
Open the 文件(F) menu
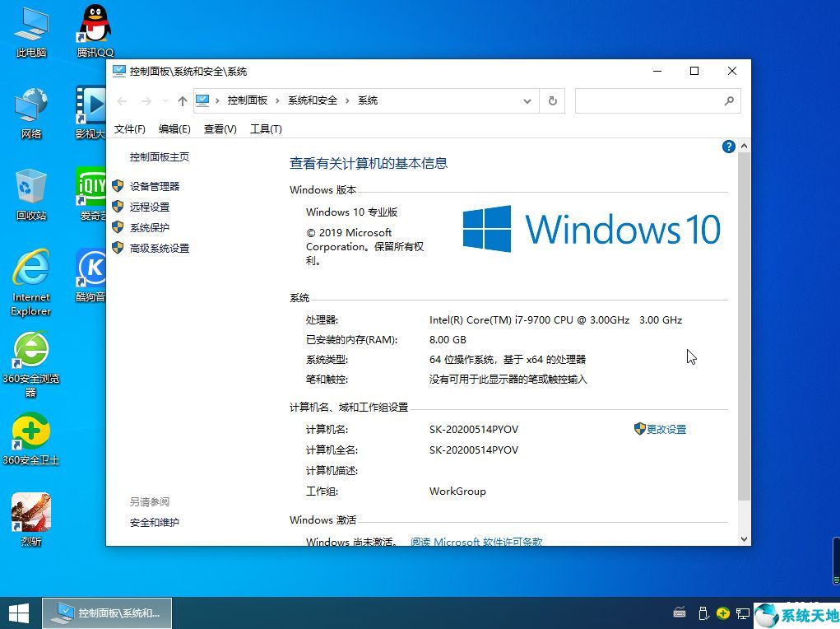(x=130, y=129)
